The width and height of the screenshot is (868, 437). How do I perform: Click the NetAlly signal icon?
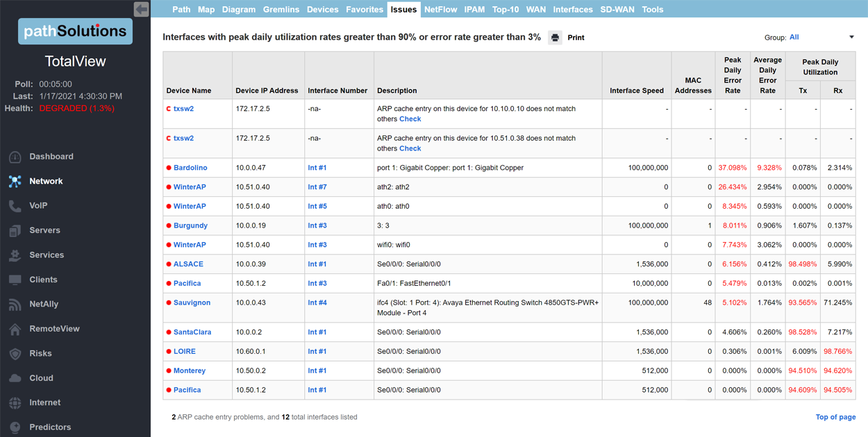15,305
